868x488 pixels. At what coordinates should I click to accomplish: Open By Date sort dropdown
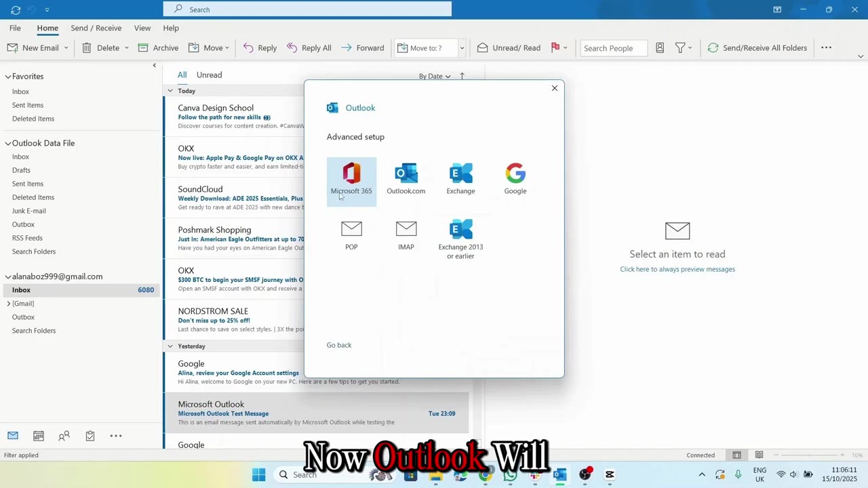435,76
